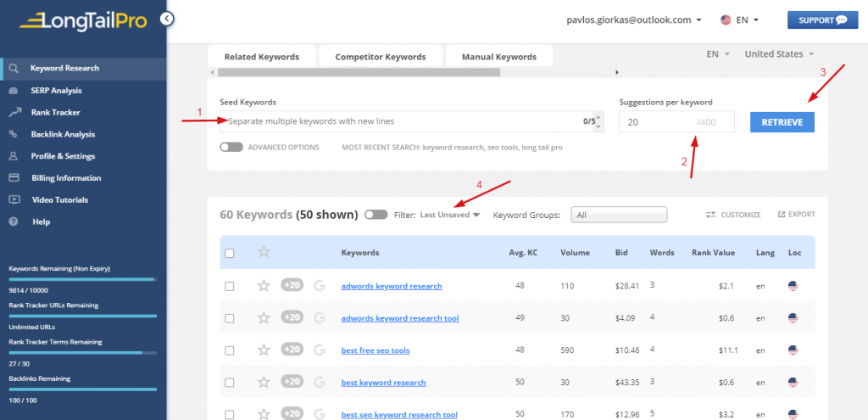
Task: Click the Profile & Settings person icon
Action: point(14,156)
